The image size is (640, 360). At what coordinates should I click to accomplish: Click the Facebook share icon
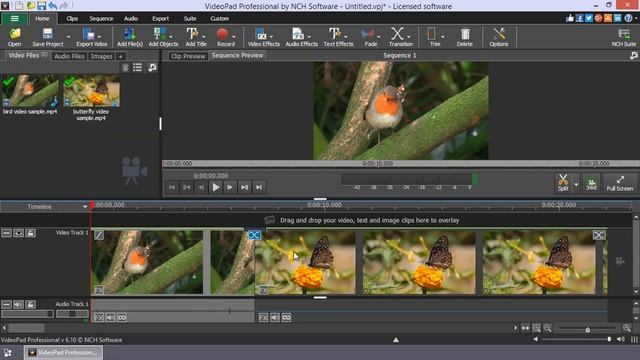click(579, 18)
